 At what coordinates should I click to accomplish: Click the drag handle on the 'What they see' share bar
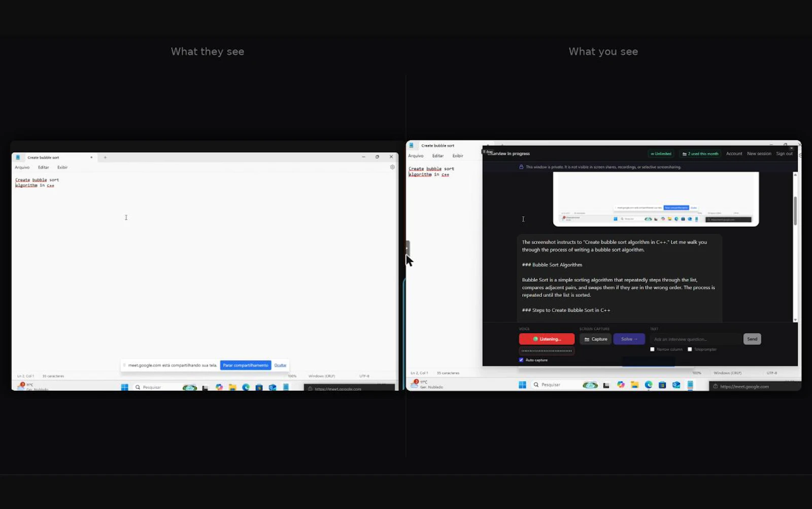[x=124, y=365]
